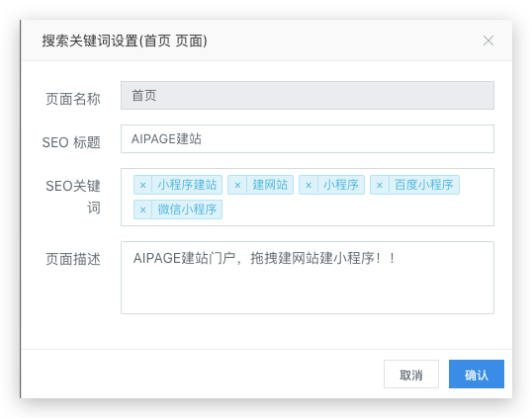Select the 建网站 tag text

pyautogui.click(x=270, y=185)
